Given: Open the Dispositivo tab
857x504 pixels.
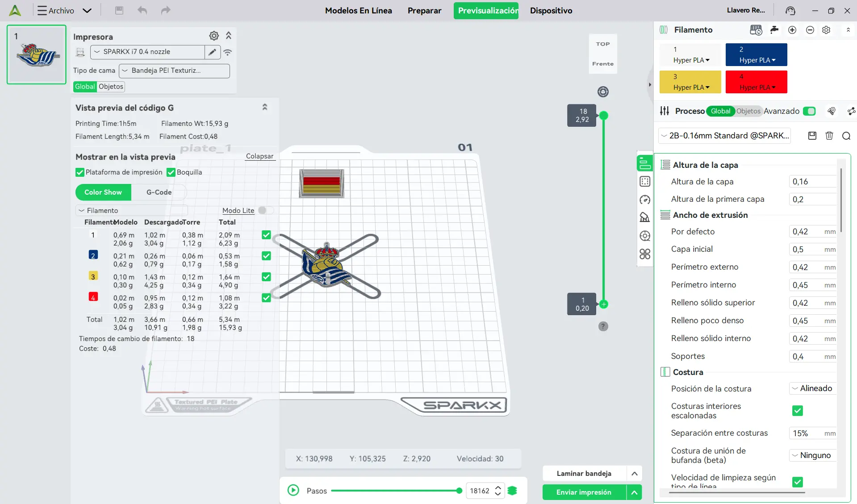Looking at the screenshot, I should click(551, 10).
